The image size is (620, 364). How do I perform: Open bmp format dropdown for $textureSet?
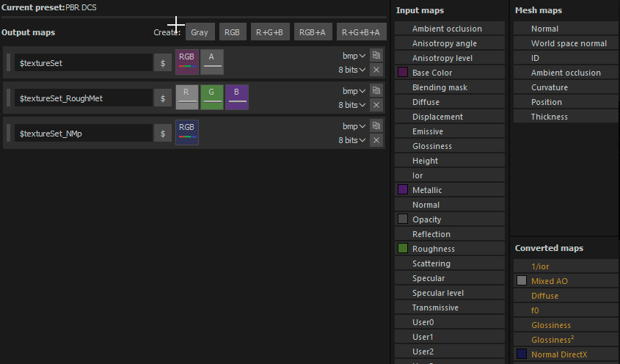[x=354, y=56]
